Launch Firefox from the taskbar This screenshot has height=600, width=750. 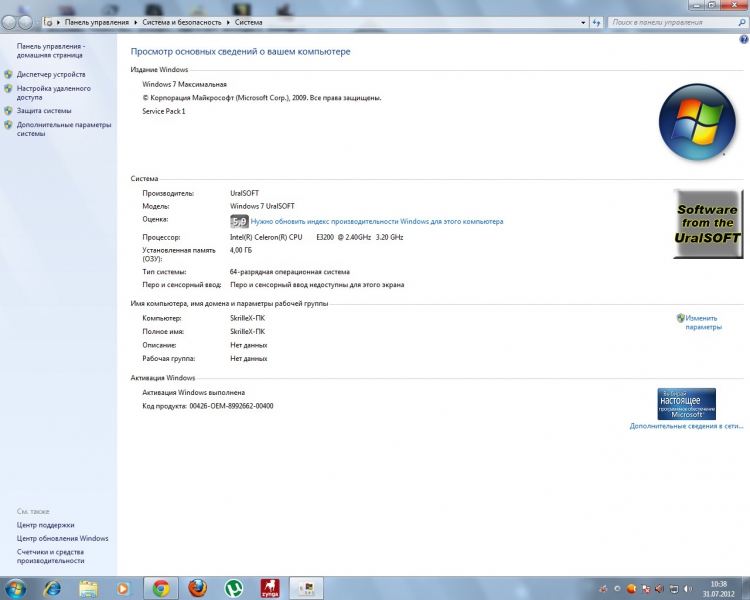pyautogui.click(x=197, y=588)
